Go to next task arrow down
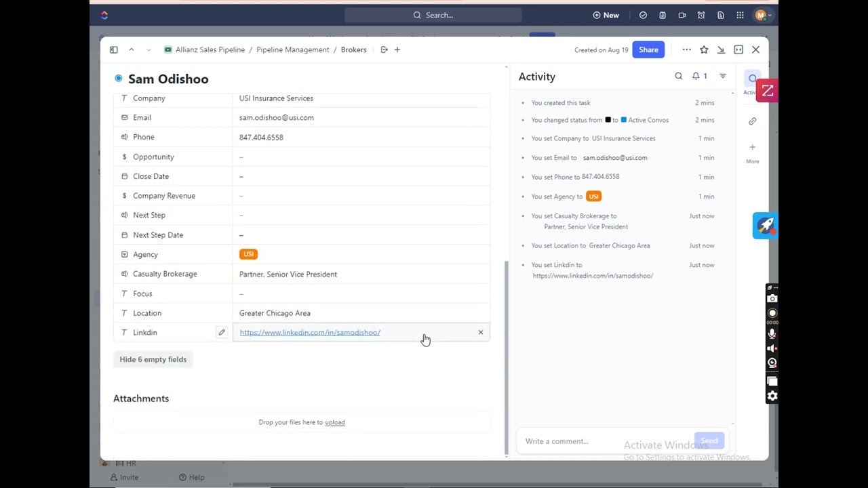This screenshot has height=488, width=868. pos(149,49)
